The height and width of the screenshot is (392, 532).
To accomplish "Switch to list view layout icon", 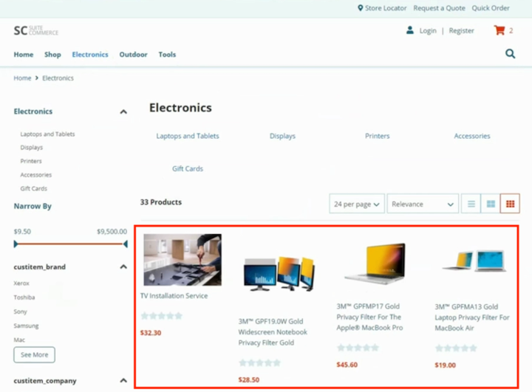I will [x=471, y=204].
